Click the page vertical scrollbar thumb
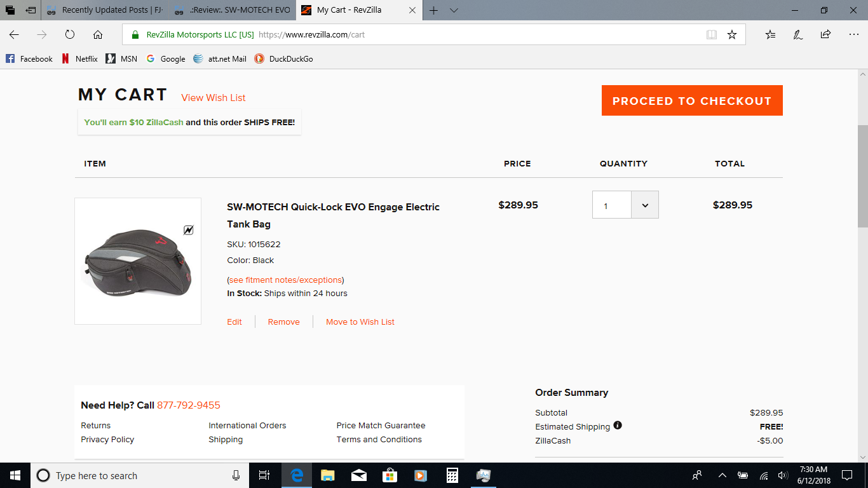 [862, 176]
